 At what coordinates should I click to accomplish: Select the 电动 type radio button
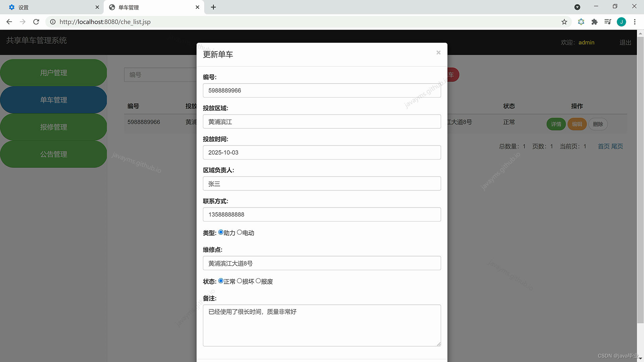pos(239,232)
